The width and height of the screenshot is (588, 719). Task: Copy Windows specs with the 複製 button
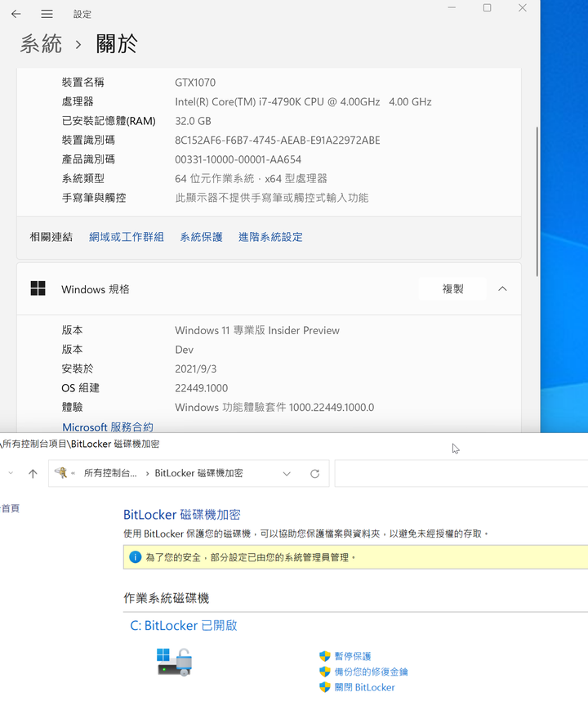click(452, 288)
